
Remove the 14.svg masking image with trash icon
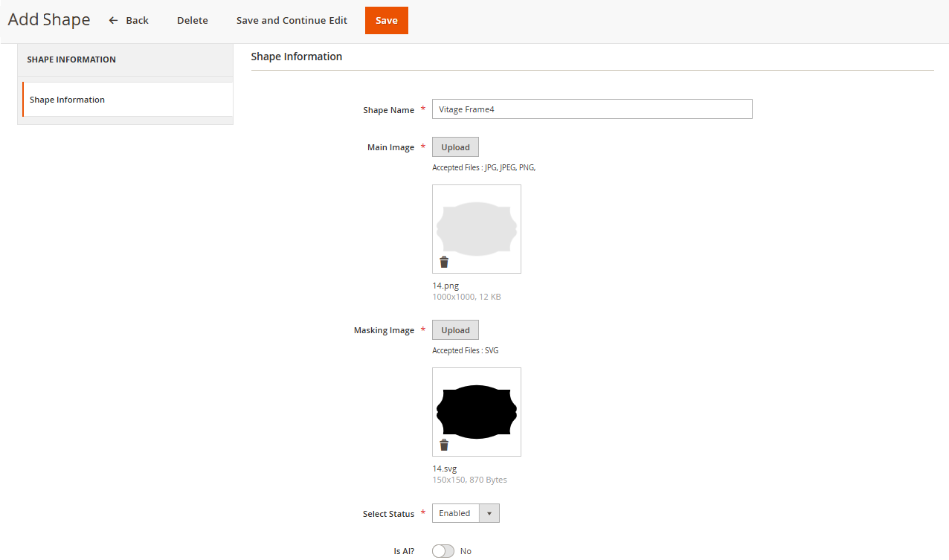tap(444, 445)
